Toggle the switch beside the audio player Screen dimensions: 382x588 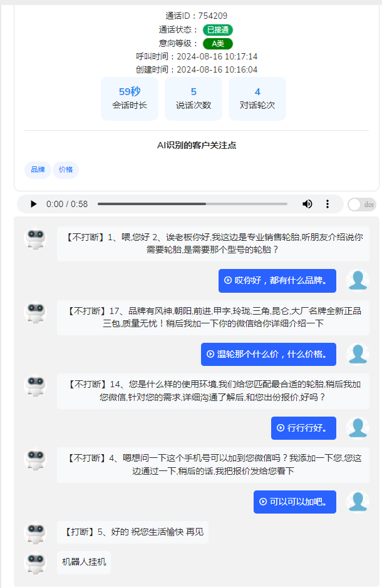361,205
